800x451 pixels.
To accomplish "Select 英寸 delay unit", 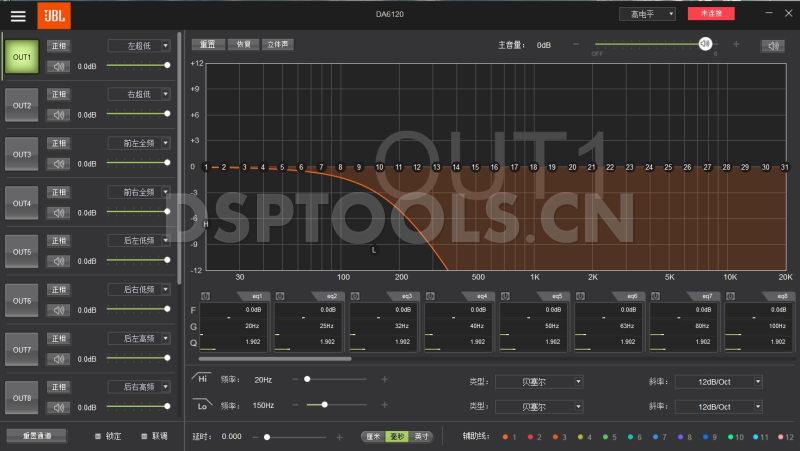I will [x=421, y=437].
